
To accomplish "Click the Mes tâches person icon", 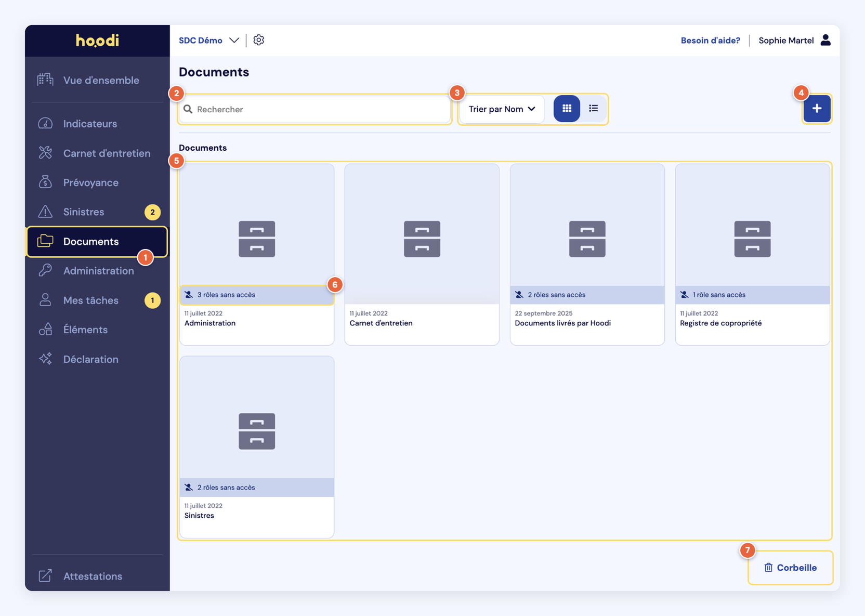I will [45, 300].
